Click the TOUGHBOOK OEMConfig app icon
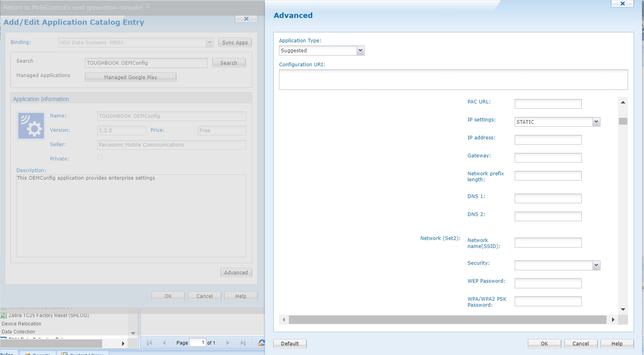The width and height of the screenshot is (644, 355). [31, 126]
